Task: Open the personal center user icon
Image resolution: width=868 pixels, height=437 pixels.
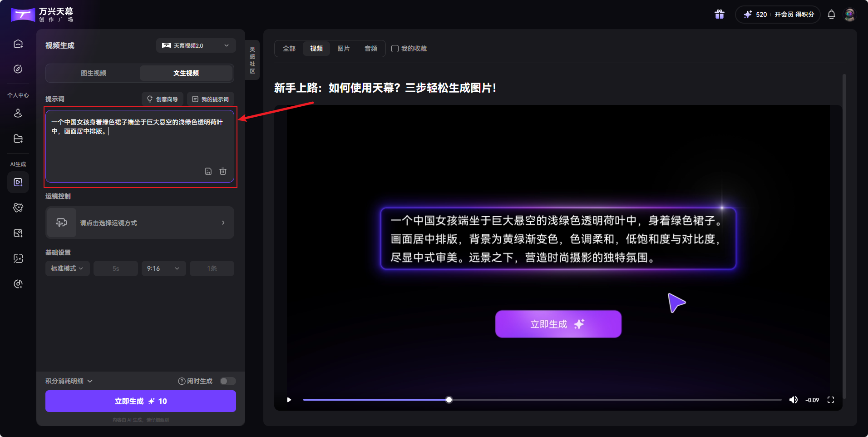Action: pos(18,113)
